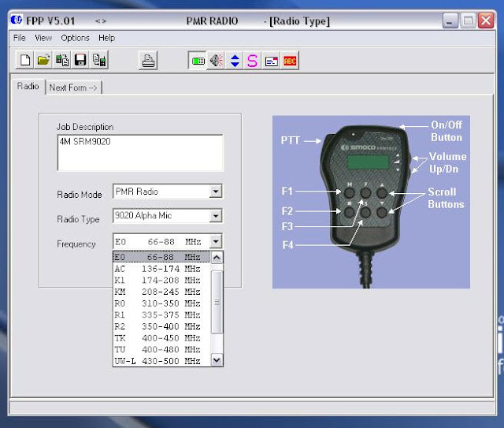Click the red ABC toolbar icon
The height and width of the screenshot is (428, 504).
tap(290, 61)
